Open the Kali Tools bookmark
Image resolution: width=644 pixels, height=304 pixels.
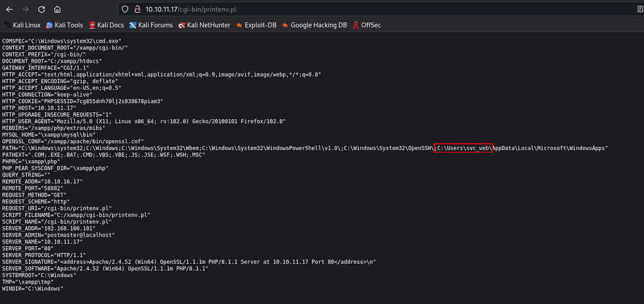tap(65, 25)
